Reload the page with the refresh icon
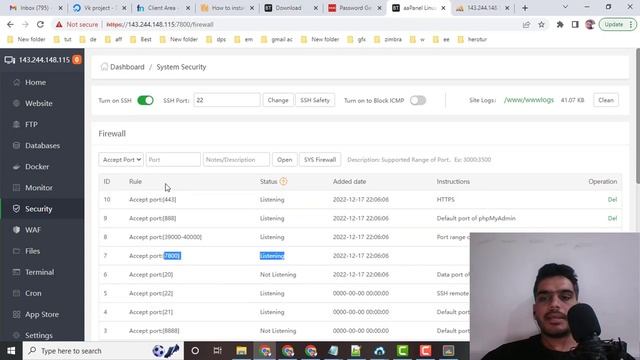Viewport: 640px width, 360px height. (40, 24)
